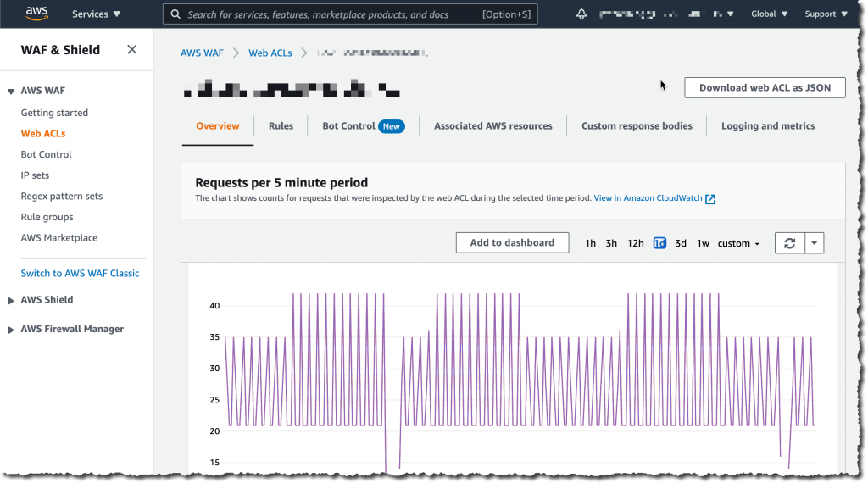Click external link icon beside CloudWatch
Screen dimensions: 868x483
coord(710,199)
